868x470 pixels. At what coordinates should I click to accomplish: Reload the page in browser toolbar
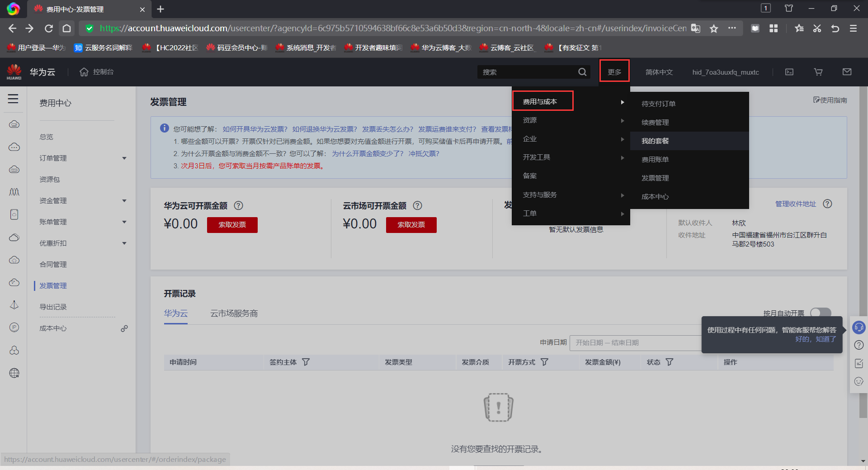48,28
